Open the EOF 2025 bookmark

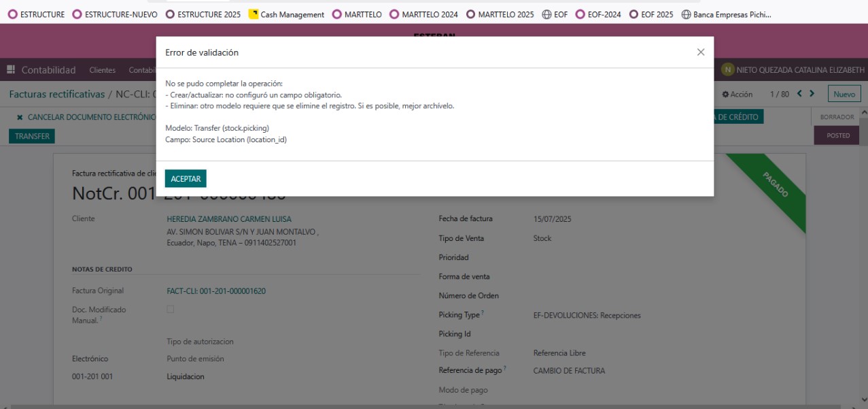coord(651,14)
